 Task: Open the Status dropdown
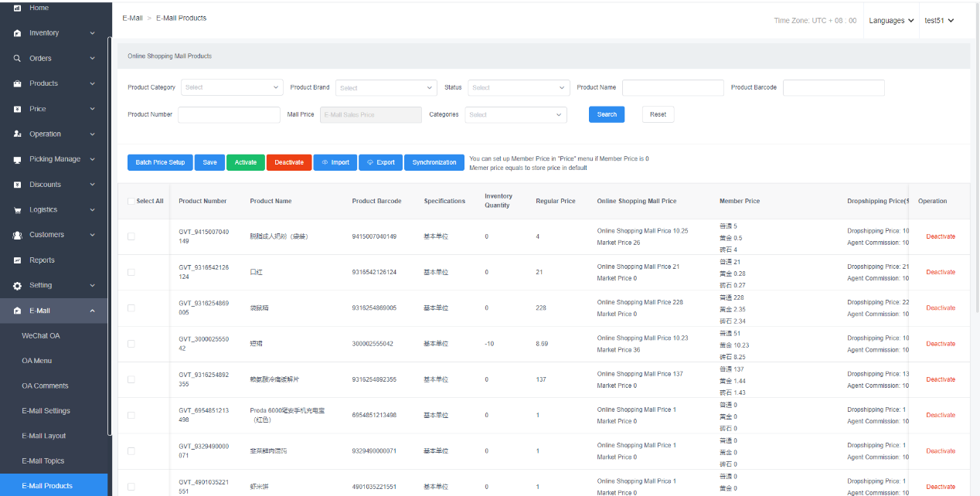click(x=519, y=87)
